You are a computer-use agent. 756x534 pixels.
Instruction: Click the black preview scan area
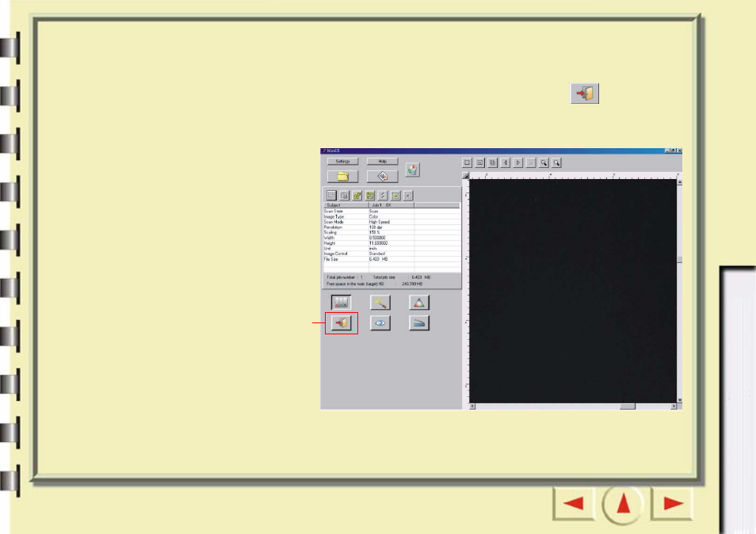tap(573, 291)
